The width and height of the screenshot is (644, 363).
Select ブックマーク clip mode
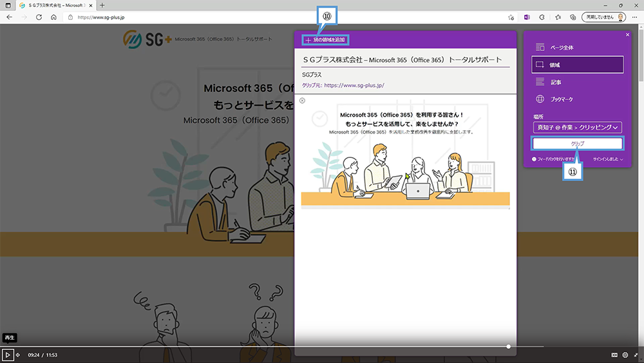pyautogui.click(x=578, y=99)
